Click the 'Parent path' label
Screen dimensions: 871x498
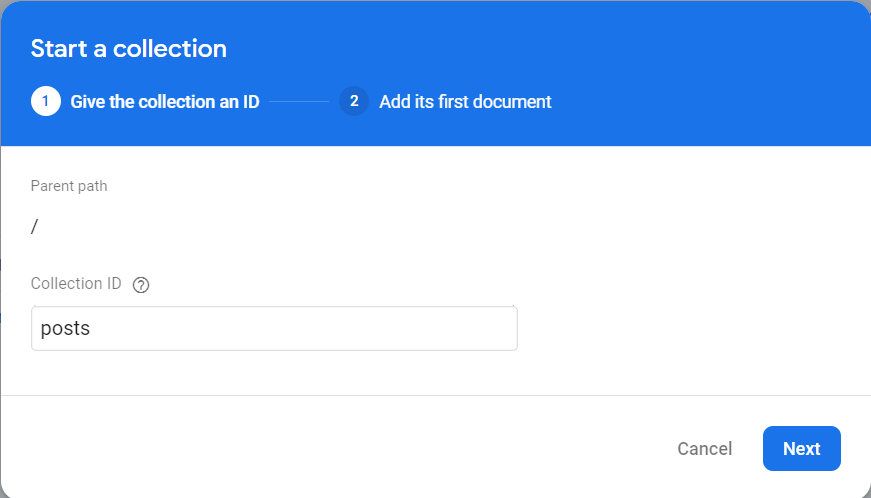[x=69, y=186]
